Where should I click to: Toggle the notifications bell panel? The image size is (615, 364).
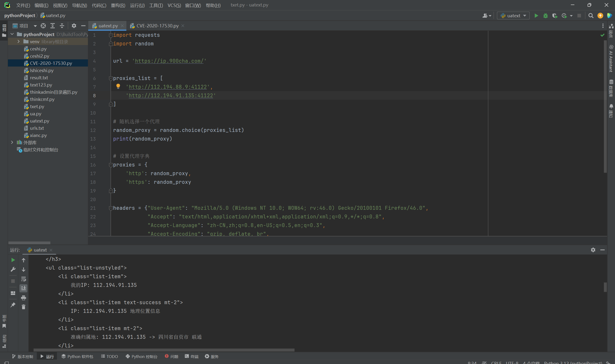[x=611, y=111]
